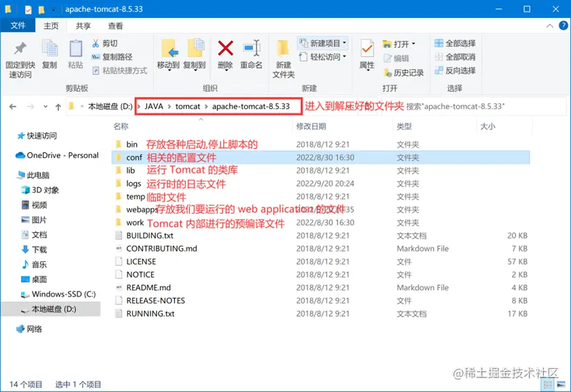Open the Help question mark icon
The width and height of the screenshot is (571, 392).
563,26
